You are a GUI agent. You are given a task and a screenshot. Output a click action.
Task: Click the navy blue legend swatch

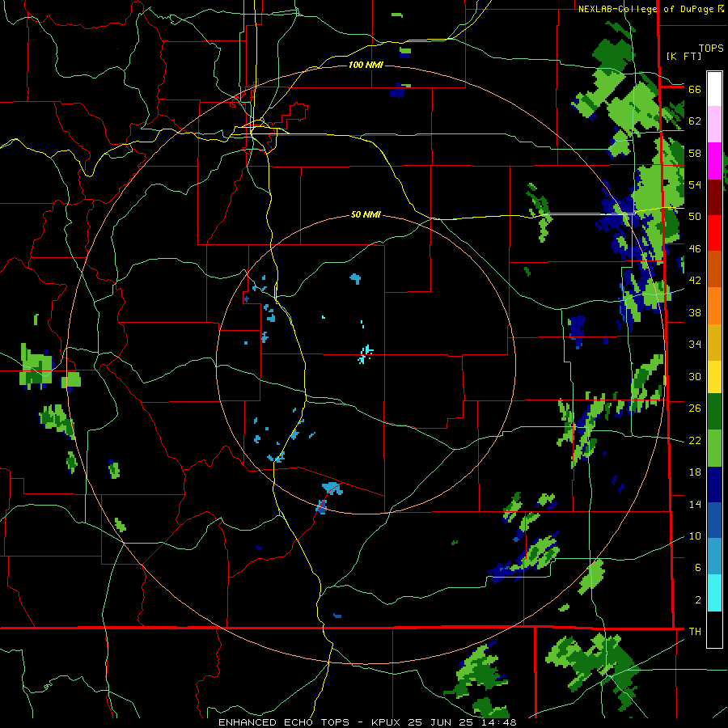tap(714, 485)
